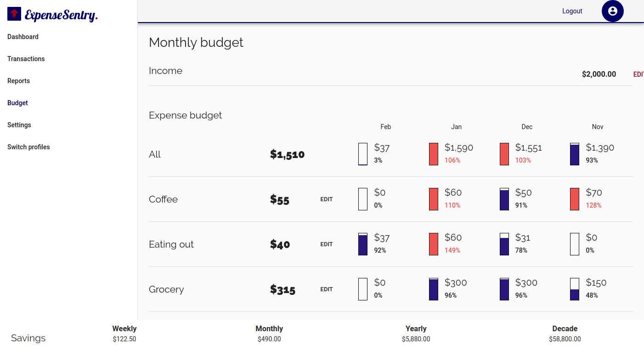Click the Eating out February progress bar
Image resolution: width=644 pixels, height=356 pixels.
[x=363, y=244]
